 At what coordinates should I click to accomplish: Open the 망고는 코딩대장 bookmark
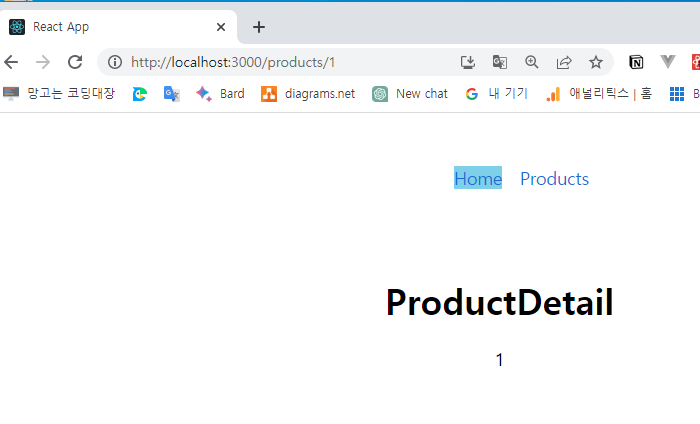coord(60,94)
